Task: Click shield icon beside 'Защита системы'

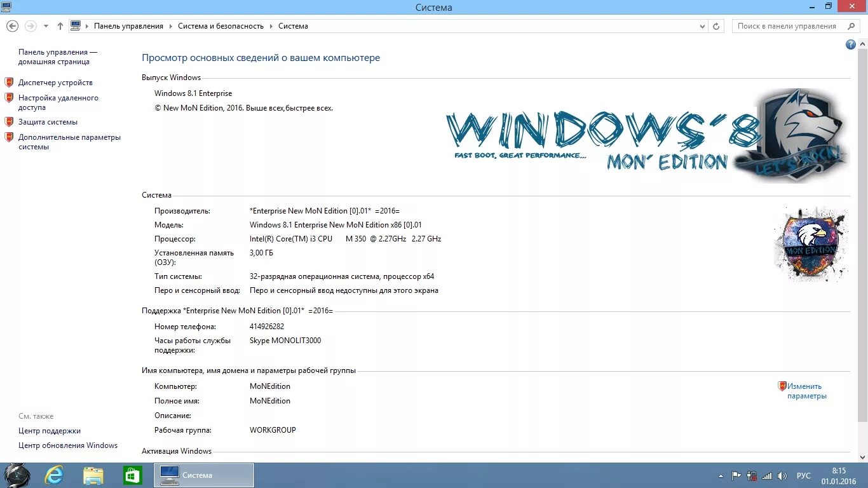Action: click(9, 122)
